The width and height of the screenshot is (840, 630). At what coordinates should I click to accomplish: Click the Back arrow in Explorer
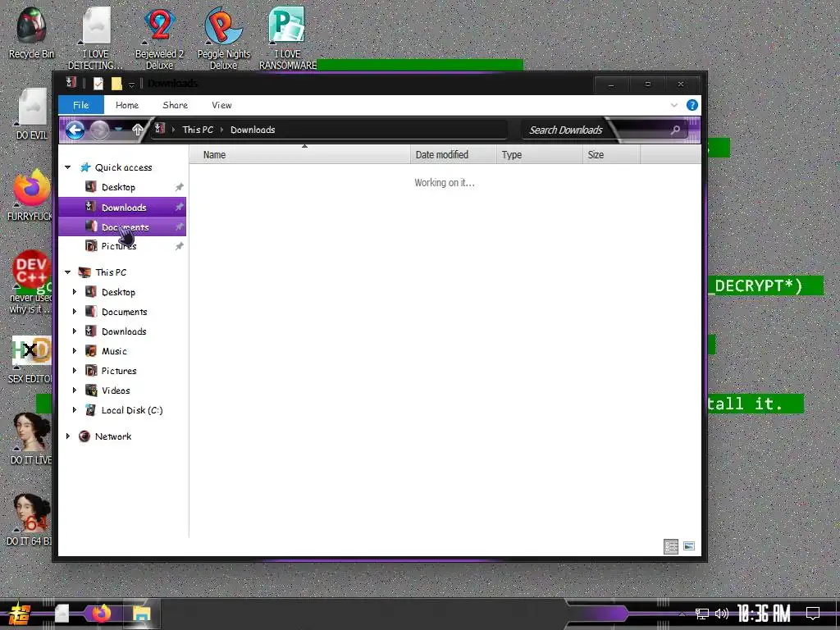click(x=75, y=130)
